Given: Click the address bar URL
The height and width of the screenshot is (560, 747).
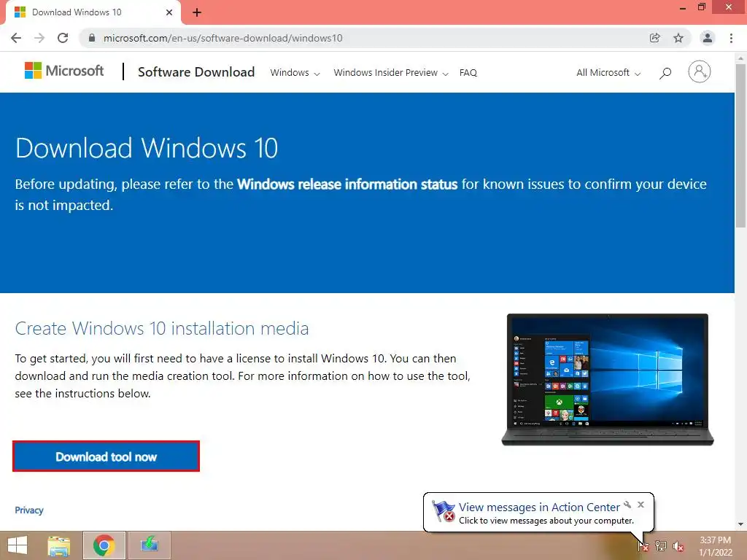Looking at the screenshot, I should tap(223, 38).
